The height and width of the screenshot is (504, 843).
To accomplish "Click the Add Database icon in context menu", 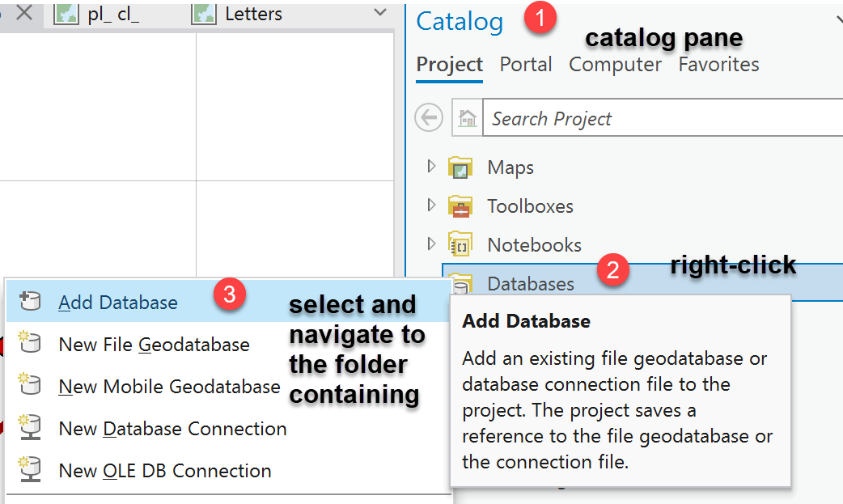I will [x=29, y=300].
